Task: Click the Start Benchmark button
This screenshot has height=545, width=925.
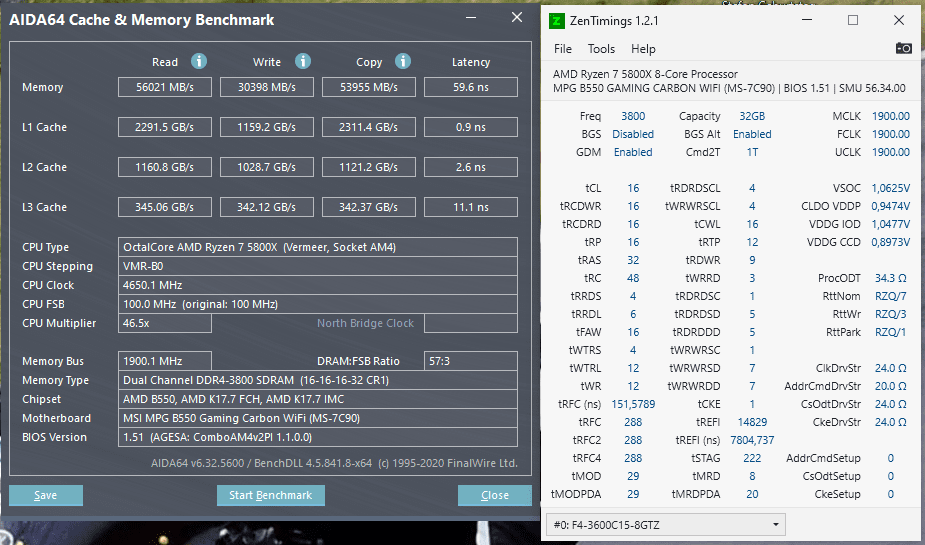Action: 271,495
